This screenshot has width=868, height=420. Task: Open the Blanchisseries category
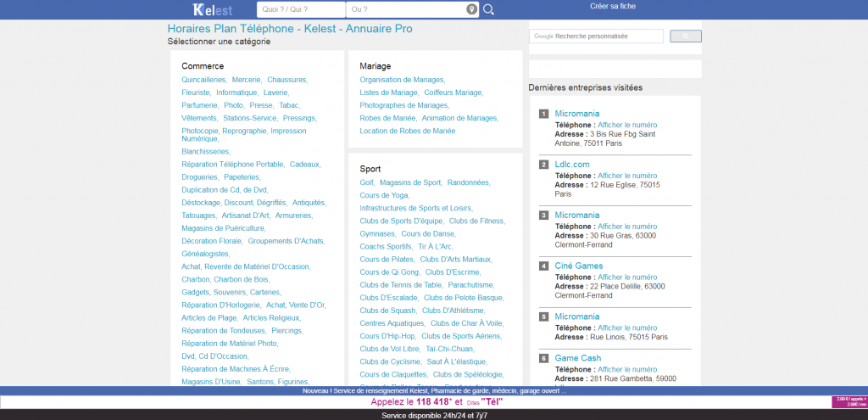206,151
